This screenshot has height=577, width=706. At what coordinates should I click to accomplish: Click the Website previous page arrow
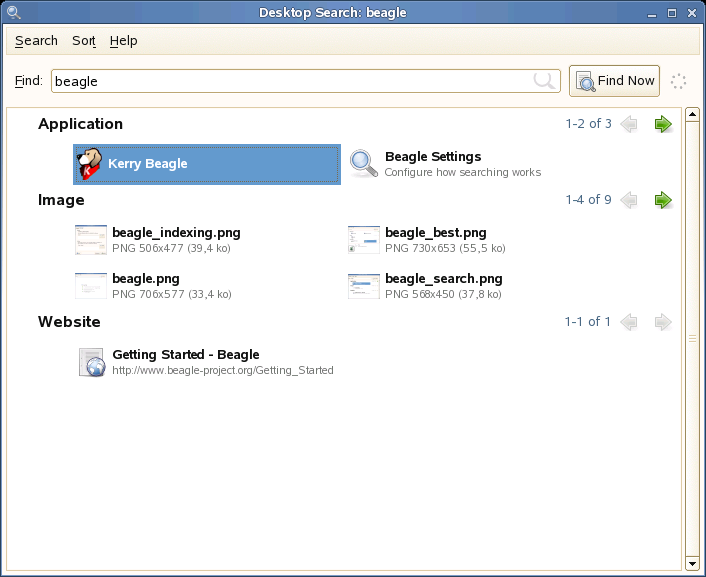(629, 322)
